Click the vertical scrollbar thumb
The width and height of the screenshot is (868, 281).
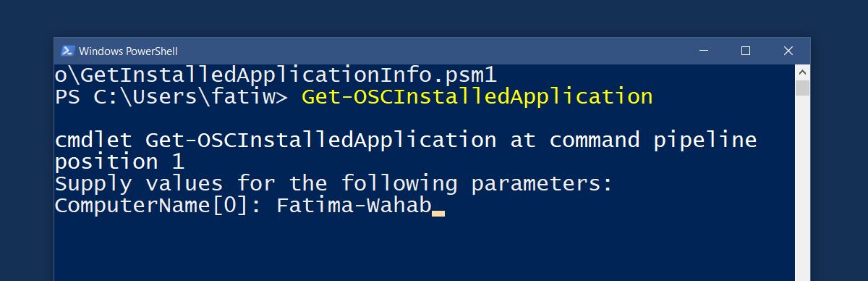pos(802,88)
